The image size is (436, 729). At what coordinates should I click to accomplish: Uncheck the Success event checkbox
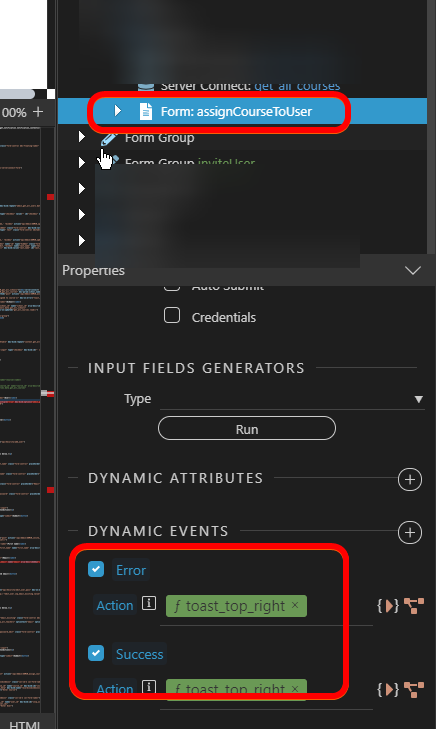(x=96, y=653)
